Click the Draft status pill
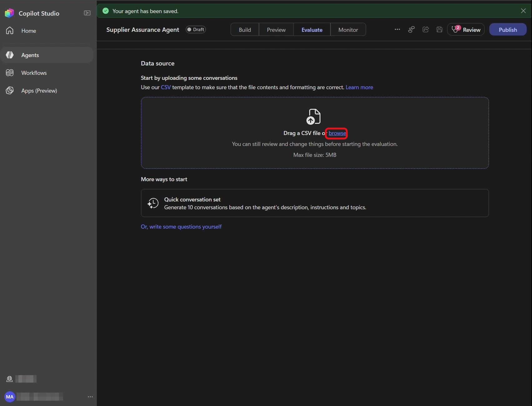 coord(196,30)
